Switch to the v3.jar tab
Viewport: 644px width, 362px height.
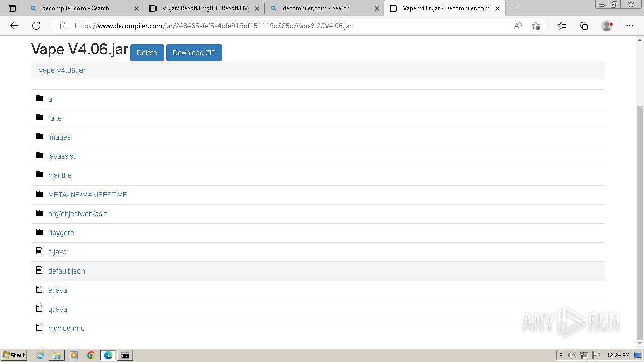205,8
